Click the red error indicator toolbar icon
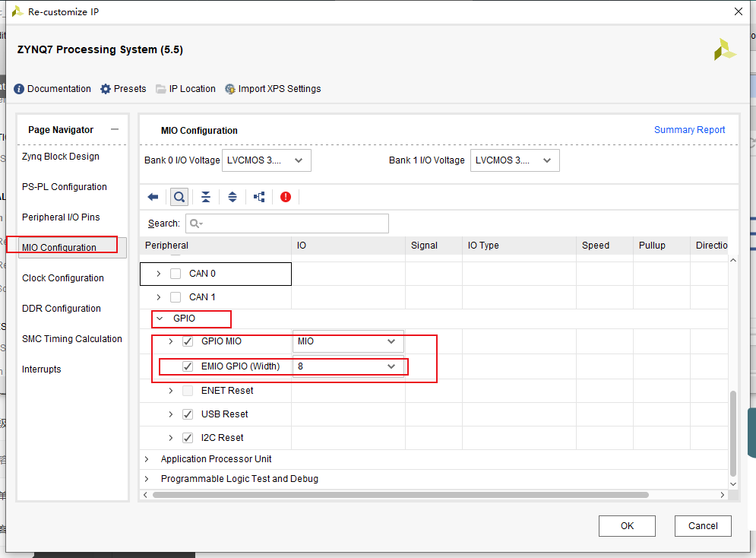The height and width of the screenshot is (558, 756). tap(286, 197)
